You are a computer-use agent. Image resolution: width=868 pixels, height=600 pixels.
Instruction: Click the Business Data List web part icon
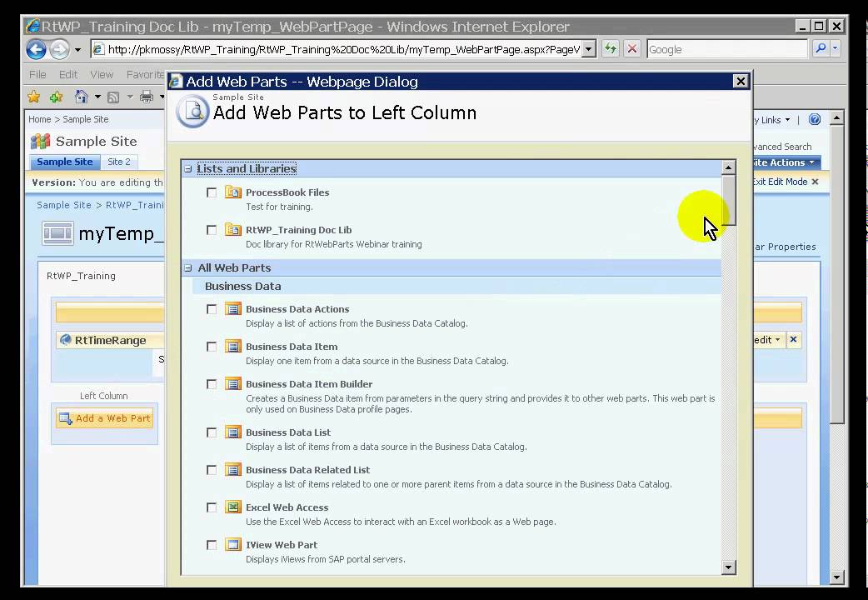(233, 432)
